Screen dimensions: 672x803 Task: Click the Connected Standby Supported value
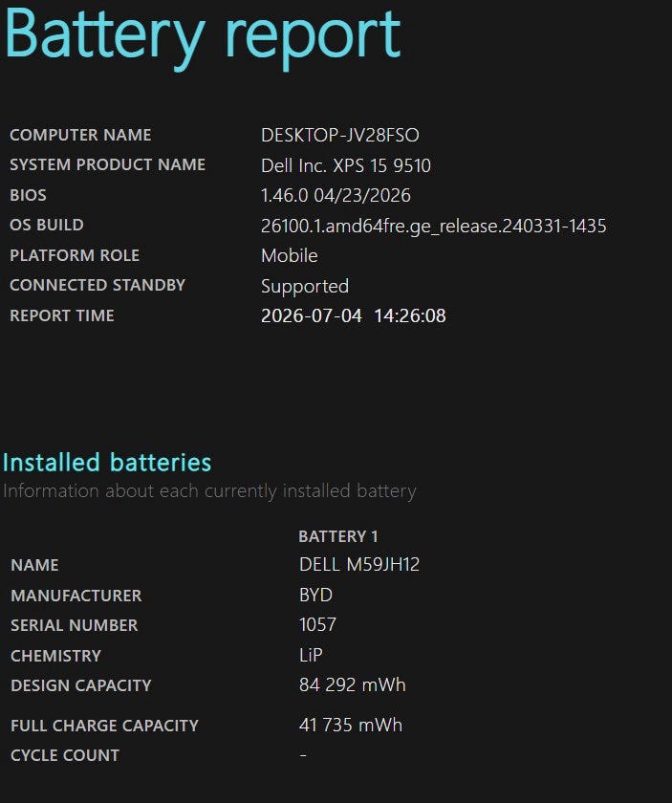pos(305,286)
